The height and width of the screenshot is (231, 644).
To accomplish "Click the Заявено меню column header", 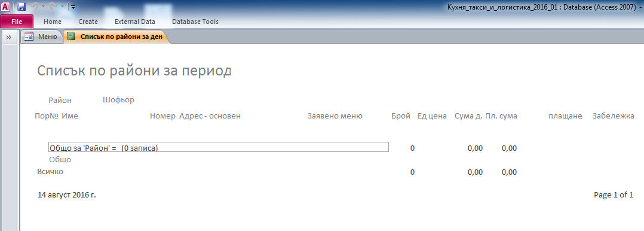I will pyautogui.click(x=335, y=116).
